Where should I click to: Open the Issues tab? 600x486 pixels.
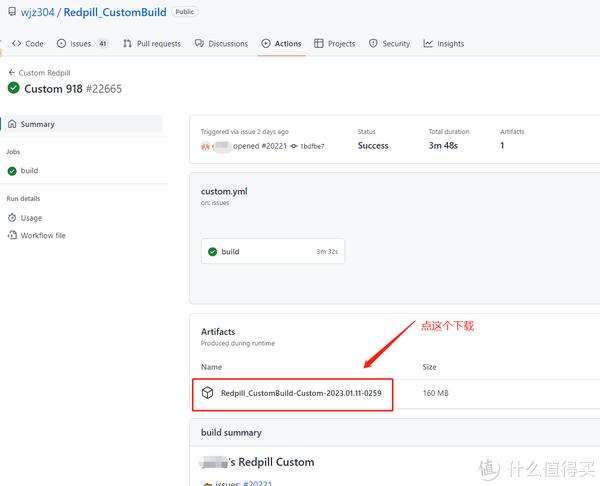tap(82, 44)
